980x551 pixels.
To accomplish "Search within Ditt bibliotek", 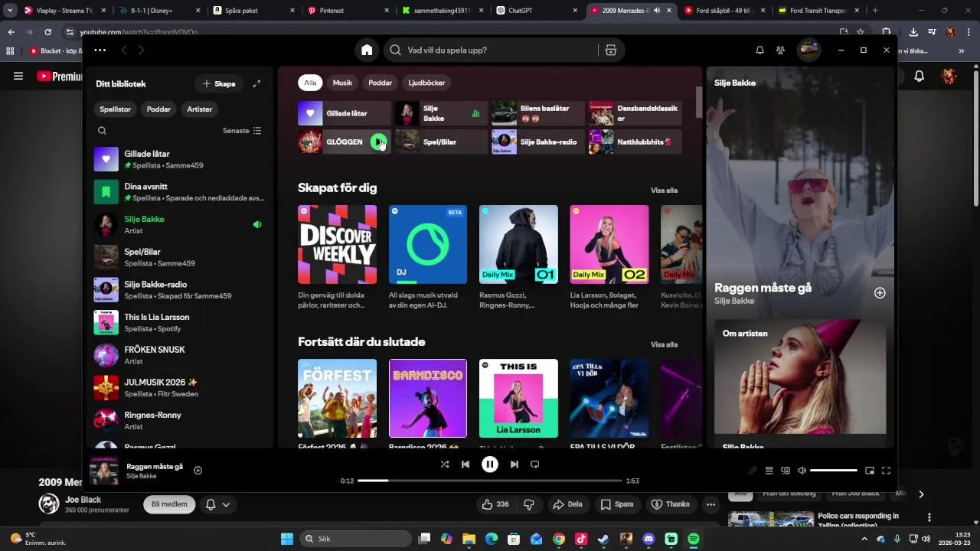I will (102, 131).
